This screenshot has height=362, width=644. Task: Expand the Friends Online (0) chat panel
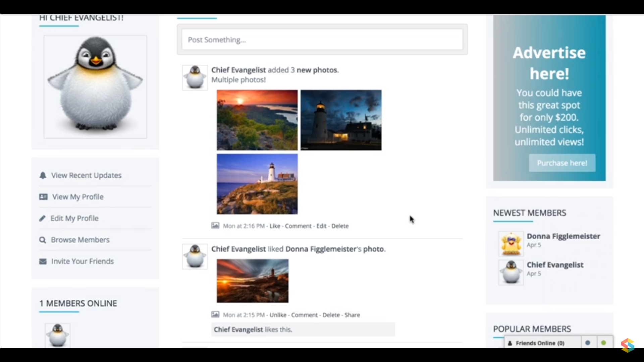point(540,343)
